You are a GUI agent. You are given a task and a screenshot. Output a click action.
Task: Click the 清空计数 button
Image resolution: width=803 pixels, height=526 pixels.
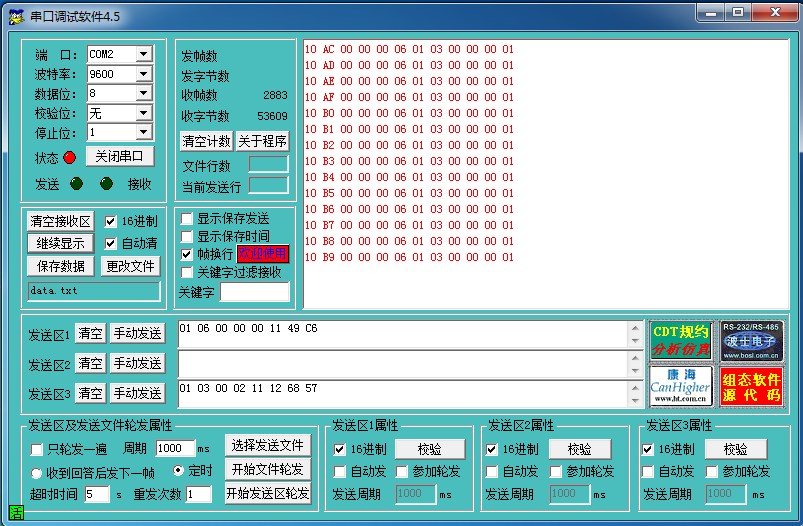click(x=206, y=141)
